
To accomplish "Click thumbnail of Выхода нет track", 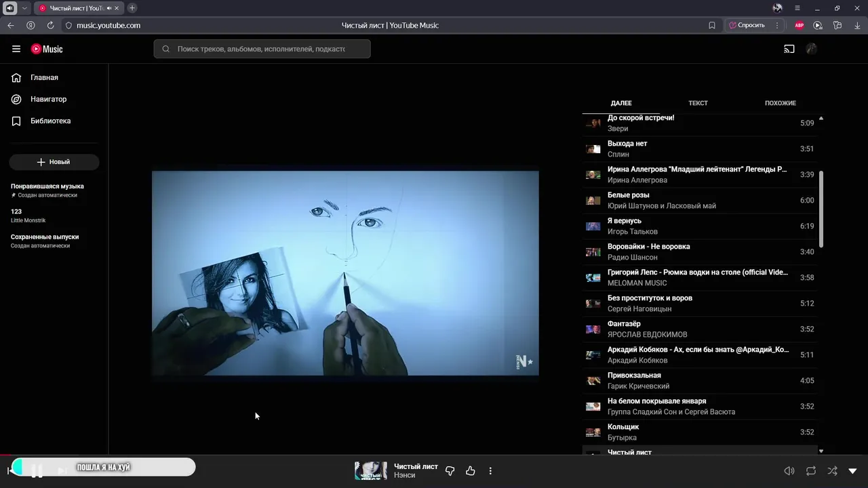I will pyautogui.click(x=593, y=149).
